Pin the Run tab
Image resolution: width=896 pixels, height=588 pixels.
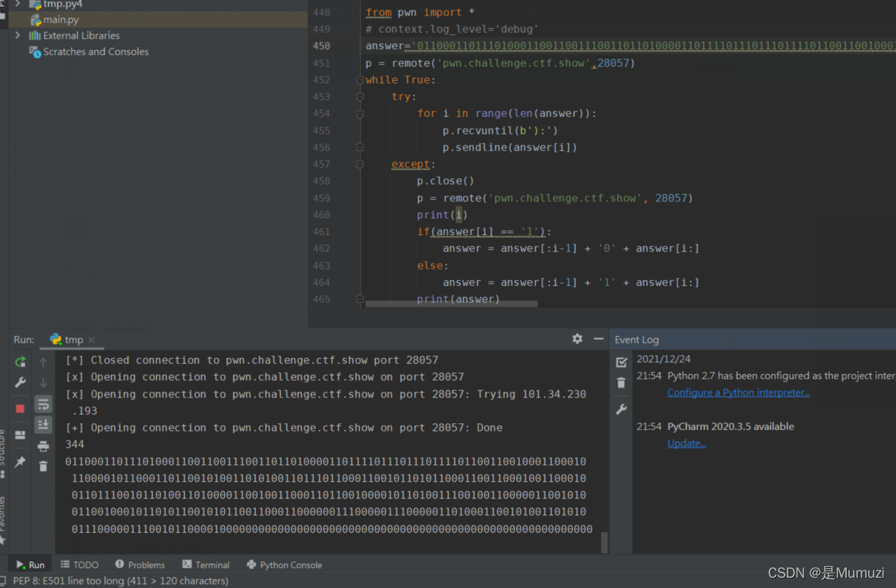pos(20,462)
